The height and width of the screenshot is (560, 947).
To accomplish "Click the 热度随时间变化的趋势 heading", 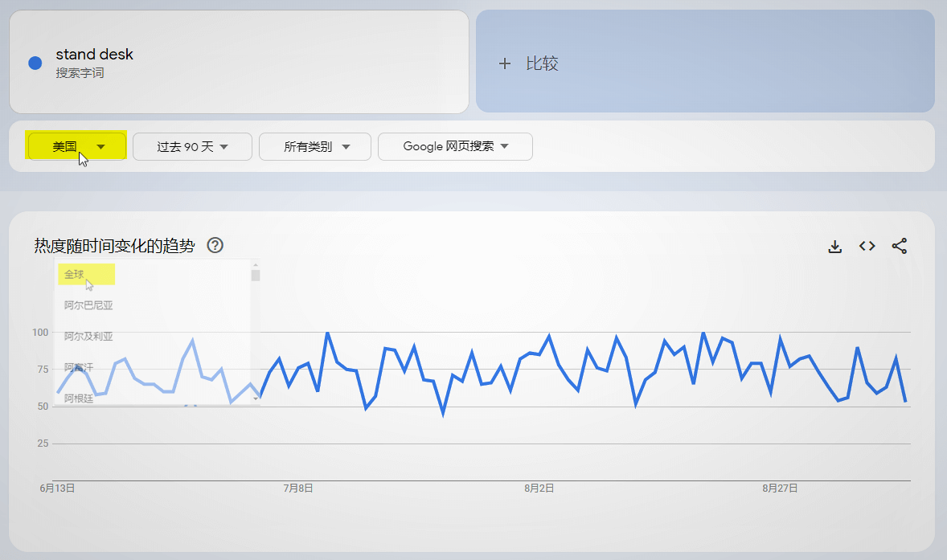I will pyautogui.click(x=114, y=246).
